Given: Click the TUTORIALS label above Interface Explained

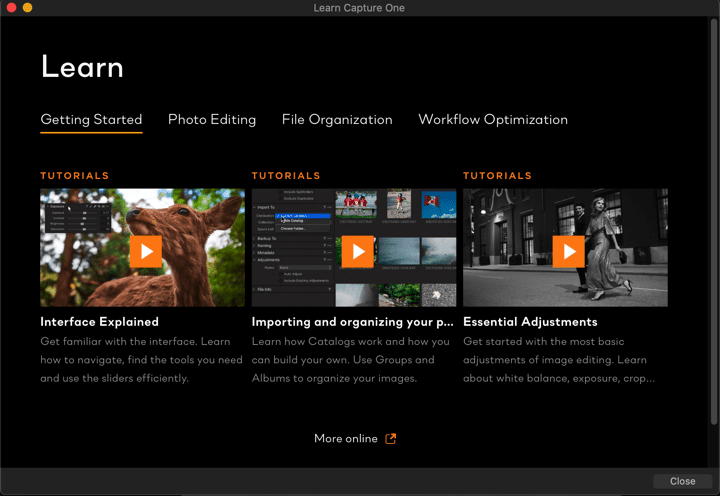Looking at the screenshot, I should tap(75, 175).
